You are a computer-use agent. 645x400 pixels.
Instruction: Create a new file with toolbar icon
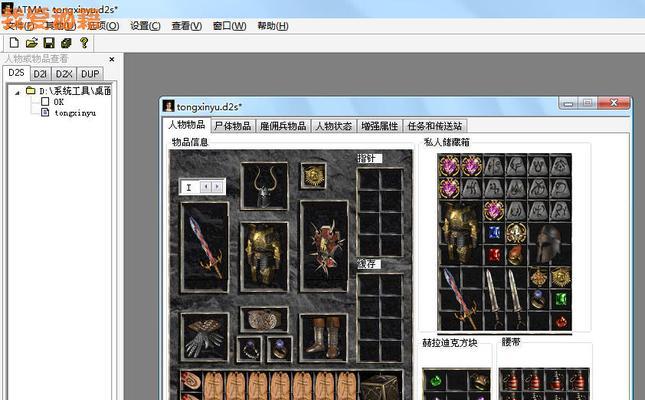(x=14, y=42)
